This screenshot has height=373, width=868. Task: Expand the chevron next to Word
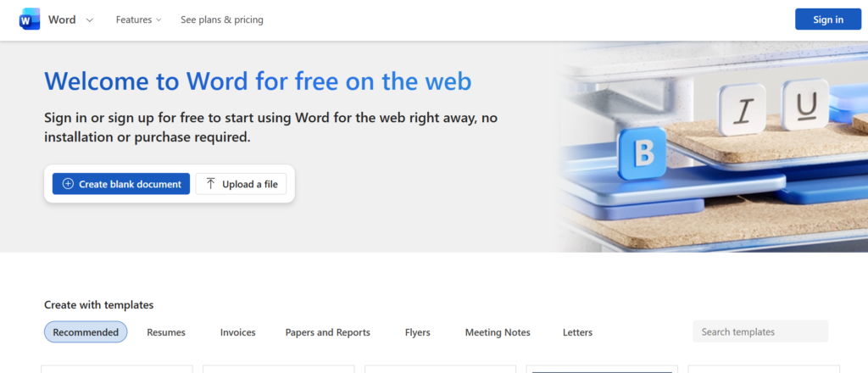tap(91, 19)
